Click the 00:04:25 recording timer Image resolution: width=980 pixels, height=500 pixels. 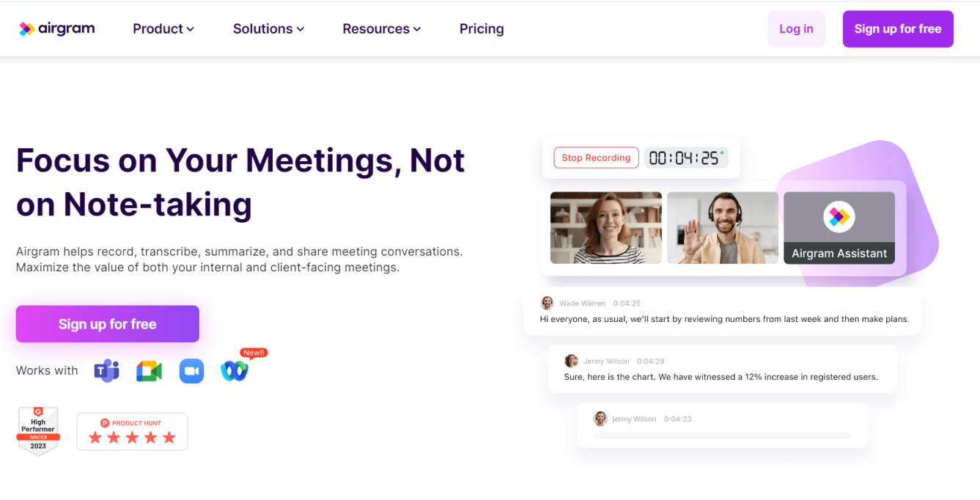click(x=685, y=158)
